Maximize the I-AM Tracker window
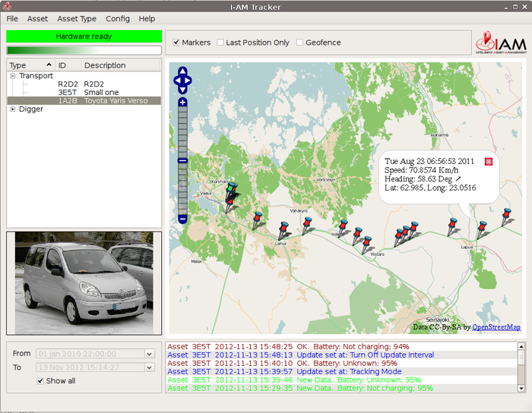 point(515,7)
